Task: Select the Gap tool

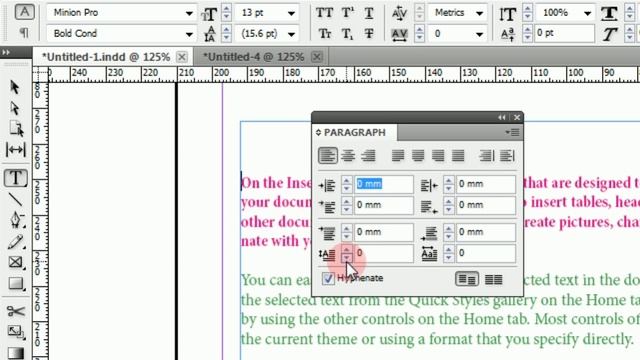Action: click(16, 150)
